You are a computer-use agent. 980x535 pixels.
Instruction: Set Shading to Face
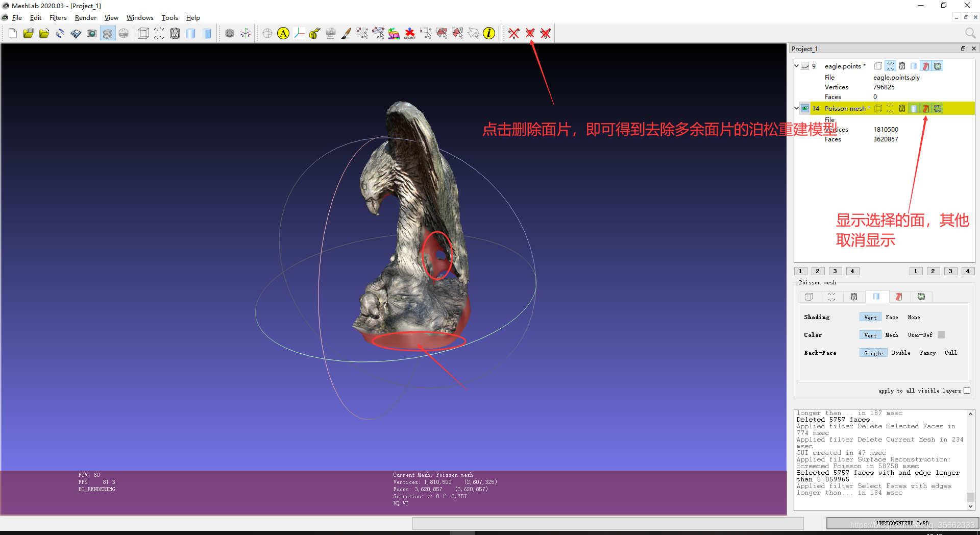892,318
